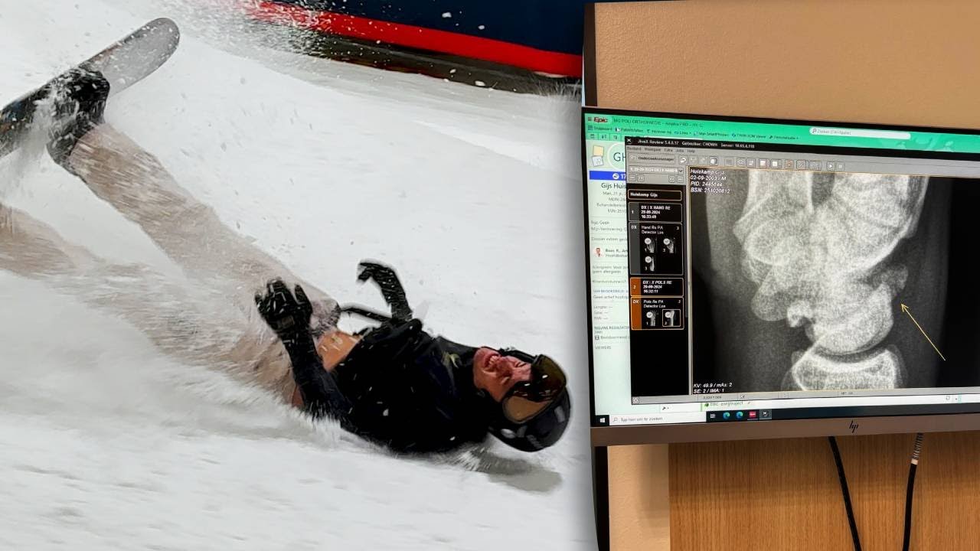Viewport: 980px width, 551px height.
Task: Select patient row Huiskamp Gijs in study list
Action: click(x=655, y=195)
